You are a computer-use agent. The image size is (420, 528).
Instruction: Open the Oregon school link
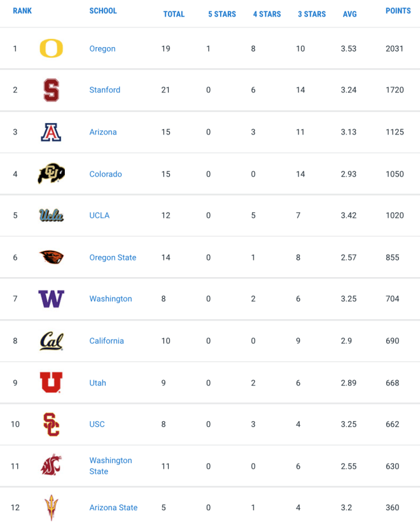tap(102, 48)
